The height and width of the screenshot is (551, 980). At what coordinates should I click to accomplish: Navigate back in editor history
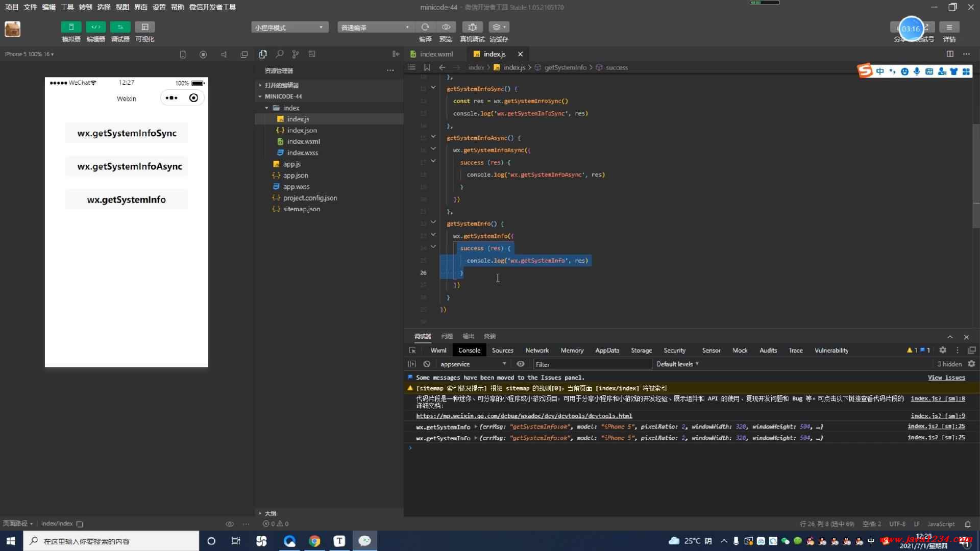pos(442,67)
